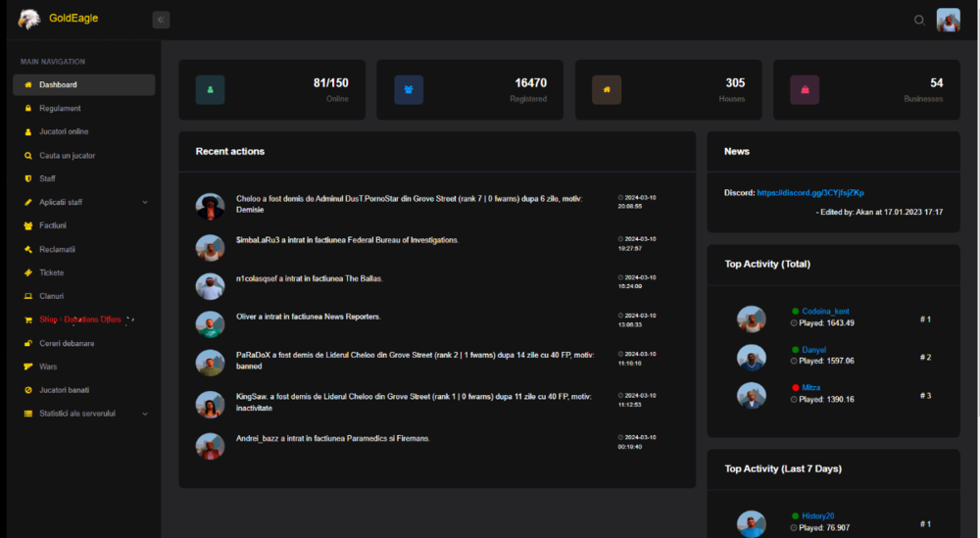Open the user profile avatar menu
This screenshot has width=980, height=538.
948,20
